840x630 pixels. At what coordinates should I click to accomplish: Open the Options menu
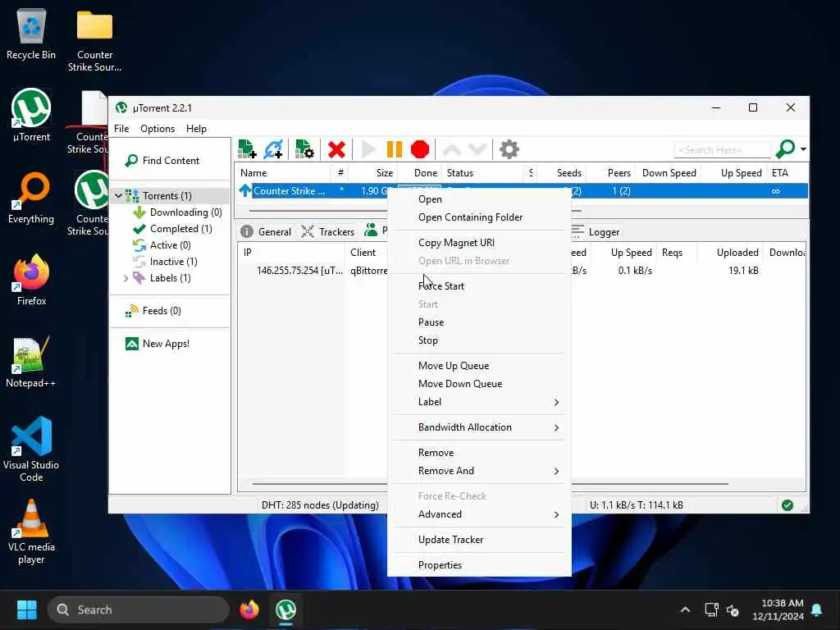[157, 129]
